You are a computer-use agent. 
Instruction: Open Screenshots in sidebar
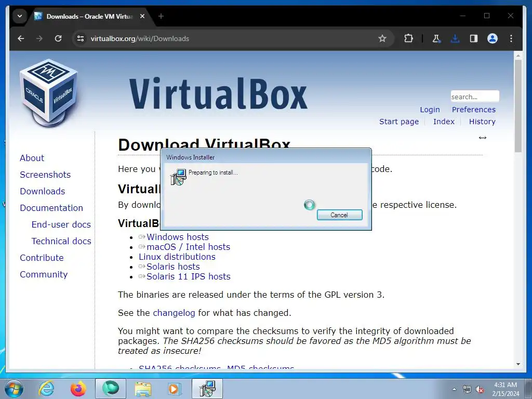45,175
